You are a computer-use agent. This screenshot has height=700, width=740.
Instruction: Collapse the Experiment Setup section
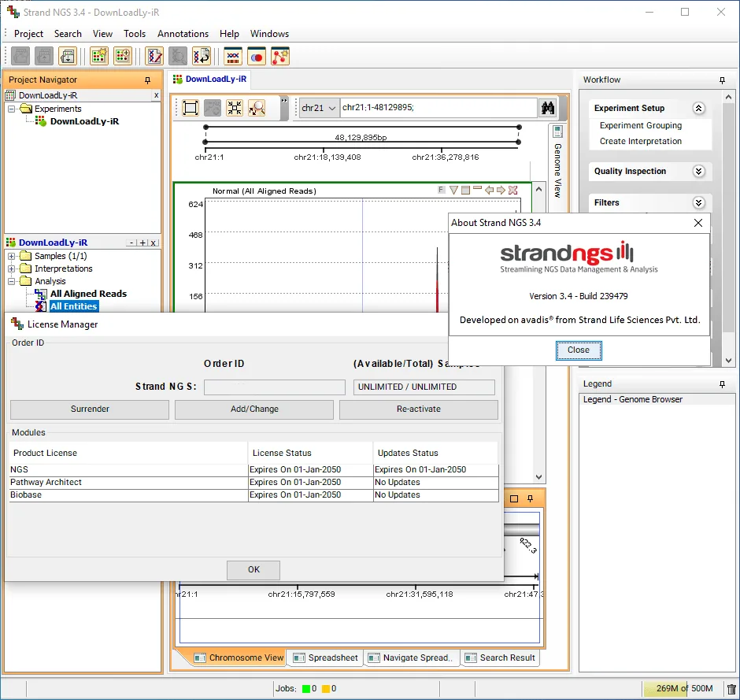(698, 109)
